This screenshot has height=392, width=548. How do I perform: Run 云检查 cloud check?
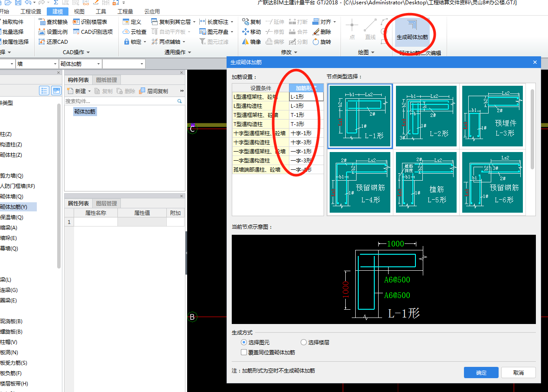[134, 32]
